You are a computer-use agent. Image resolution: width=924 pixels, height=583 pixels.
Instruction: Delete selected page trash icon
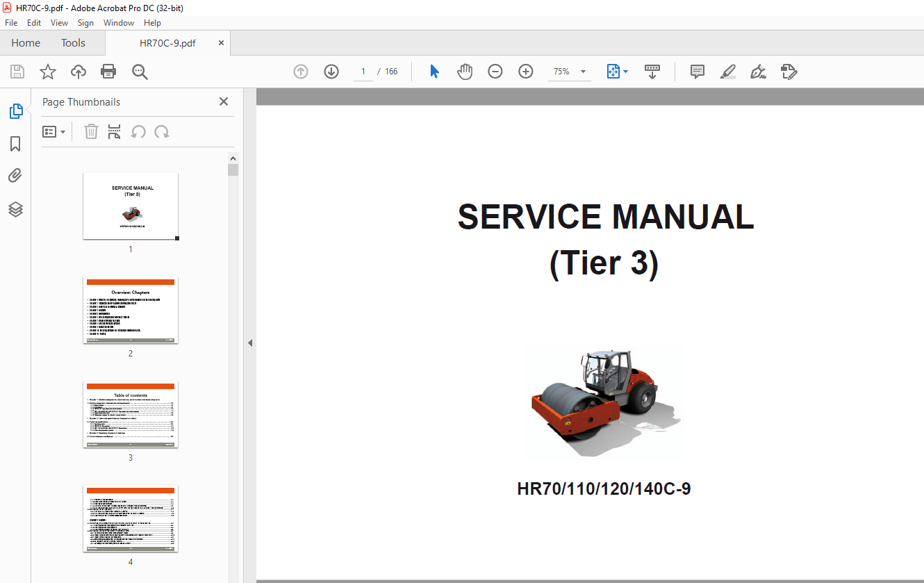pos(91,132)
